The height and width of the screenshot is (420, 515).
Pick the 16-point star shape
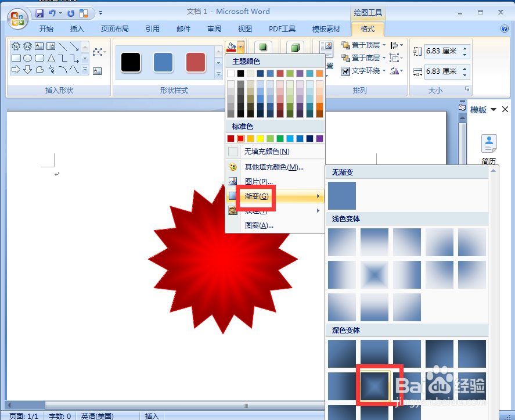(16, 46)
